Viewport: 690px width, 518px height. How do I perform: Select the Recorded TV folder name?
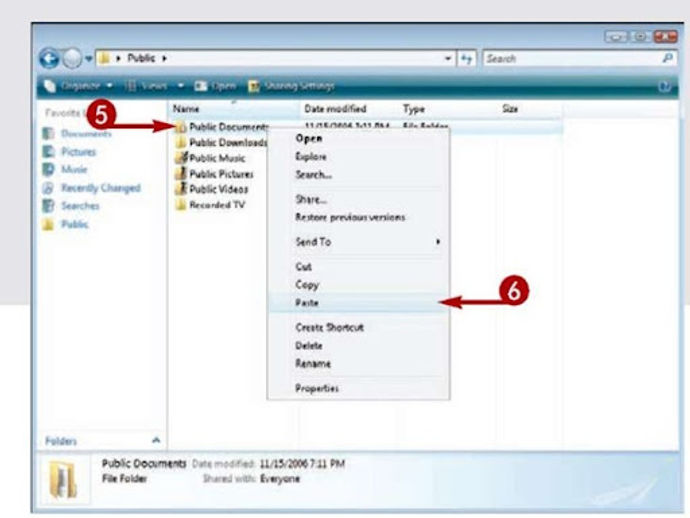tap(217, 205)
